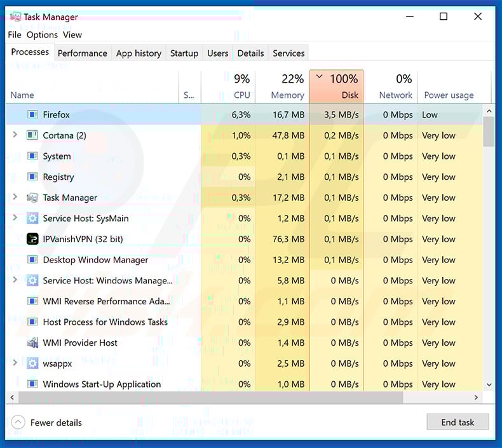Click the WMI Provider Host icon
Image resolution: width=502 pixels, height=448 pixels.
pyautogui.click(x=32, y=343)
